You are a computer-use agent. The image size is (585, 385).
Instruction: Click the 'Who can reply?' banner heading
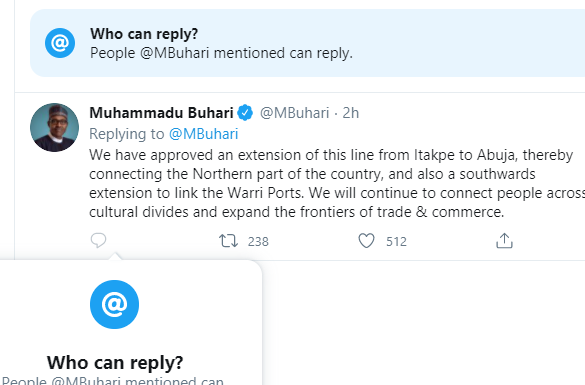(x=144, y=34)
